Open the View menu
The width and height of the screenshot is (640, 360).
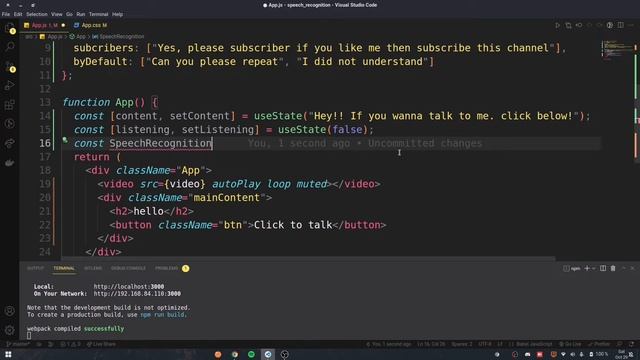click(57, 14)
